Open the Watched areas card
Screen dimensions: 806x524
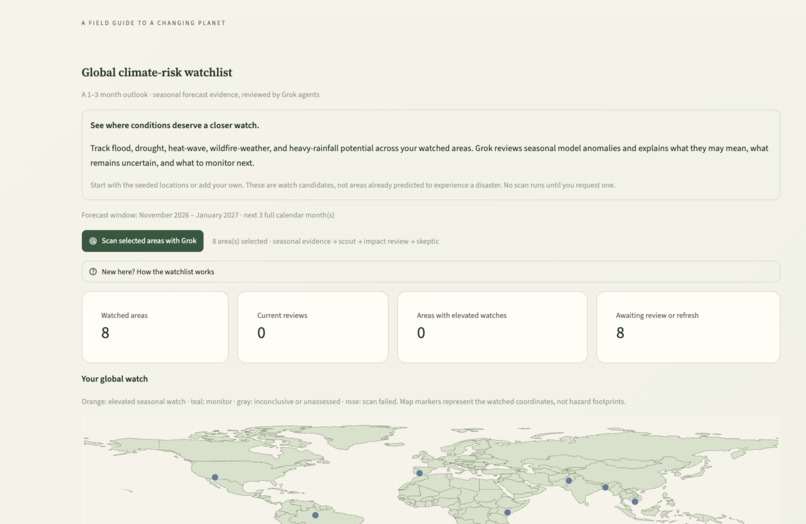(x=155, y=327)
